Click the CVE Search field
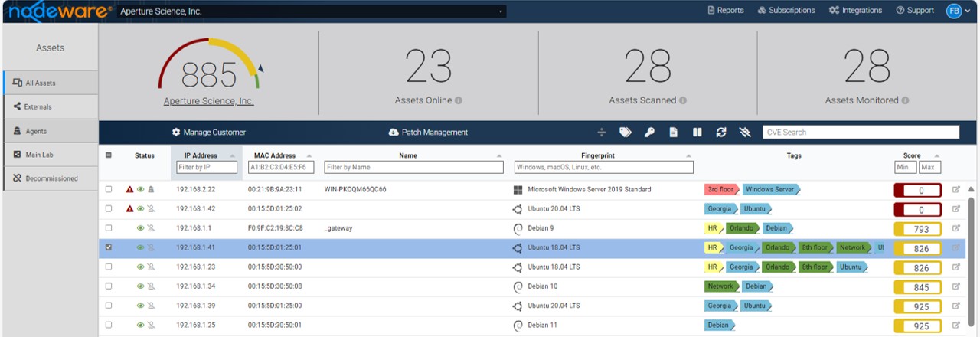Image resolution: width=980 pixels, height=337 pixels. pyautogui.click(x=861, y=132)
